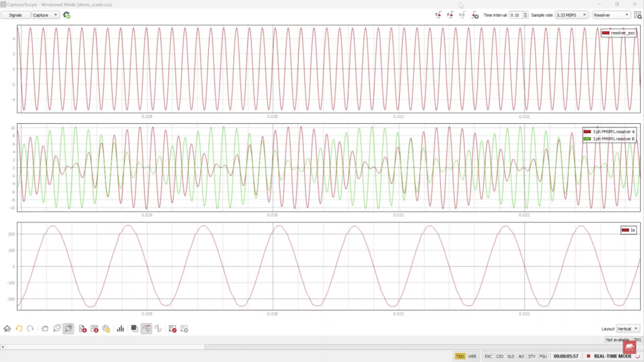Click the undo zoom arrow icon

point(19,328)
